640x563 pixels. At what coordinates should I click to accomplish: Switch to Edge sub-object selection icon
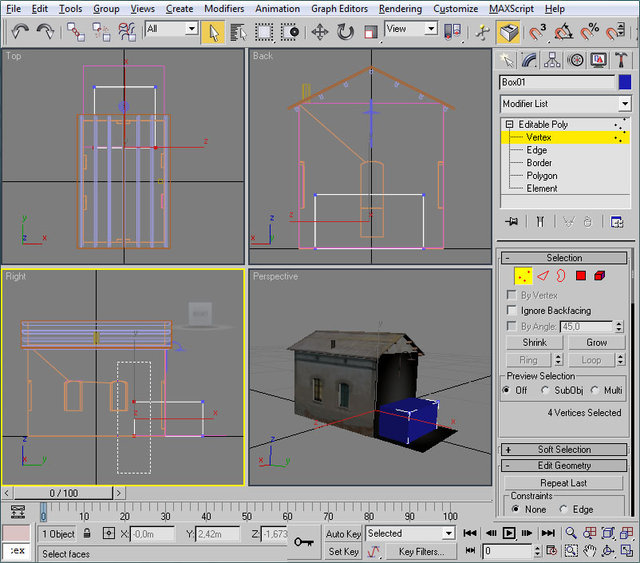click(543, 275)
